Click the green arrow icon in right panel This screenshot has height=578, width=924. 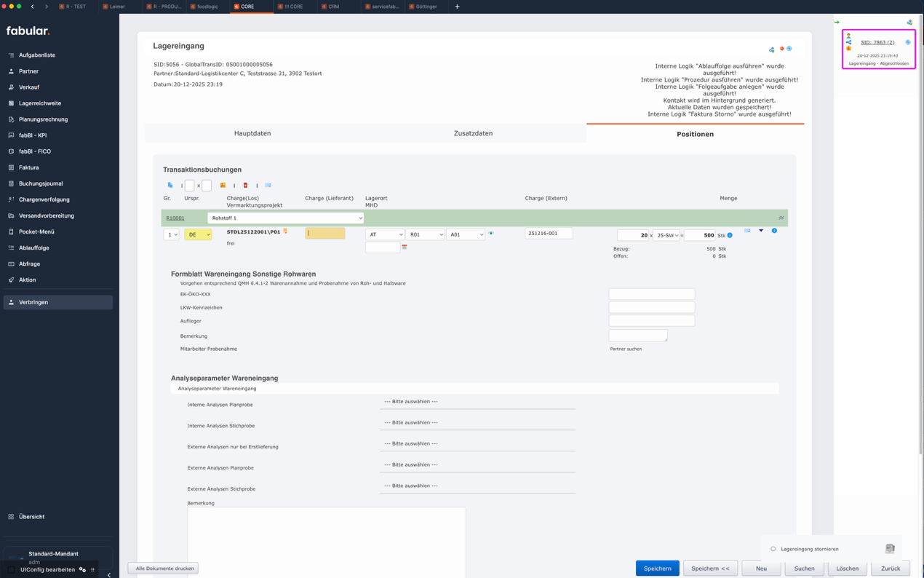(837, 23)
